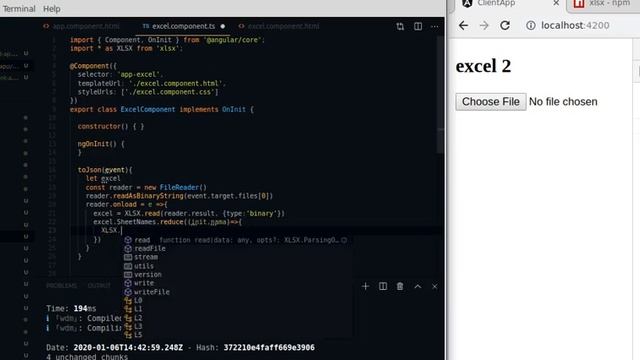640x360 pixels.
Task: Select the excel.component.ts editor tab
Action: coord(183,26)
